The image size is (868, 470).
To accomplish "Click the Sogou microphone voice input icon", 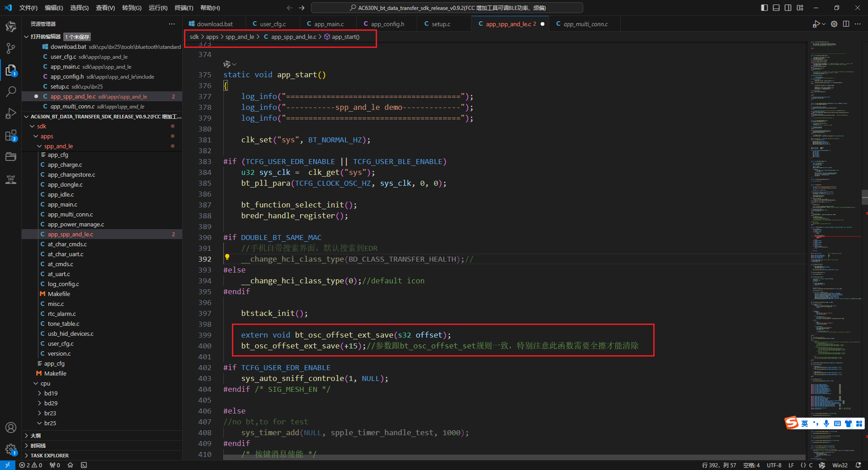I will pos(826,423).
